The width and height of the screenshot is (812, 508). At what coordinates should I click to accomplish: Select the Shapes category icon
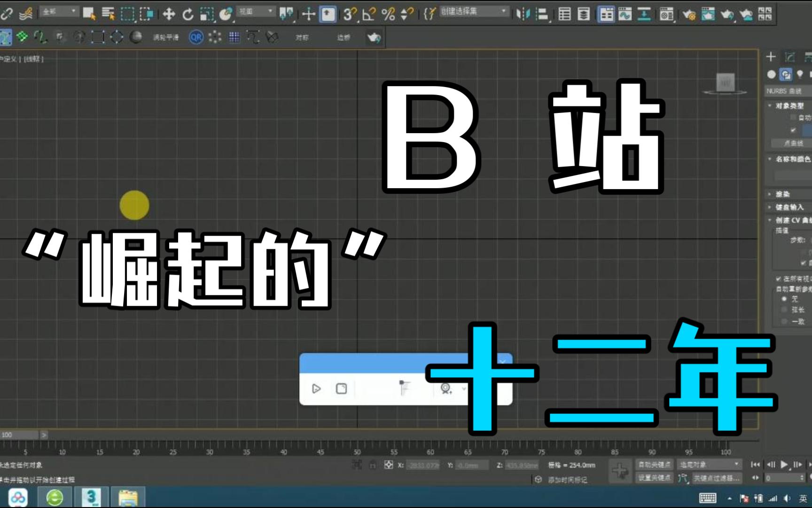[x=785, y=74]
